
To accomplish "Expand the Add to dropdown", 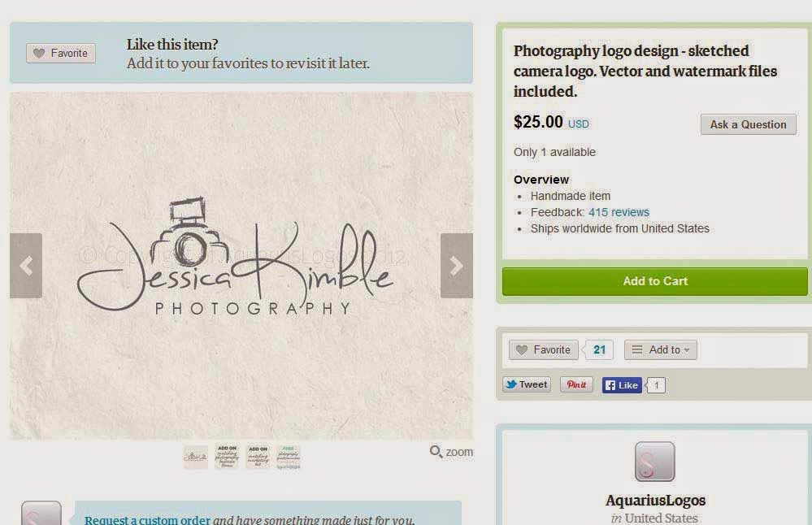I will coord(661,349).
